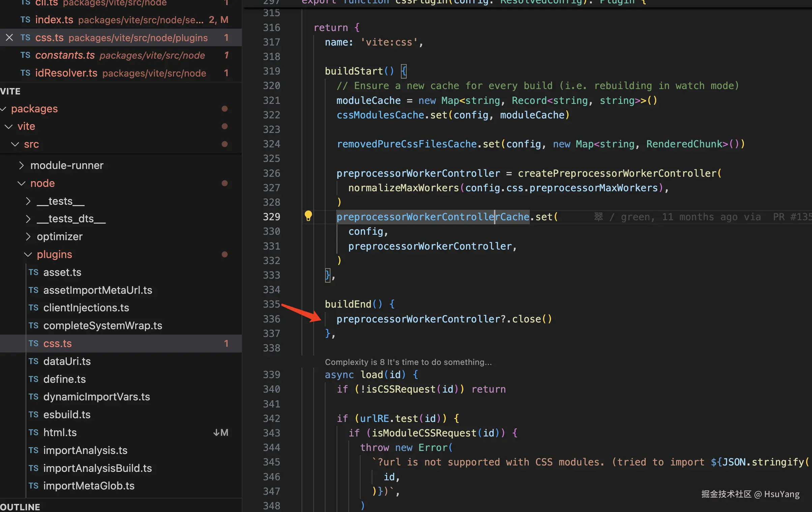This screenshot has height=512, width=812.
Task: Click the modified indicator next to html.ts
Action: (221, 432)
